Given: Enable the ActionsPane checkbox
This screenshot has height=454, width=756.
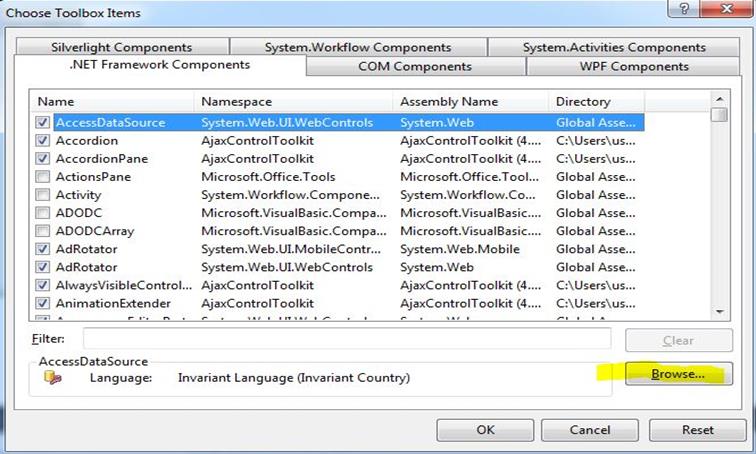Looking at the screenshot, I should 42,176.
